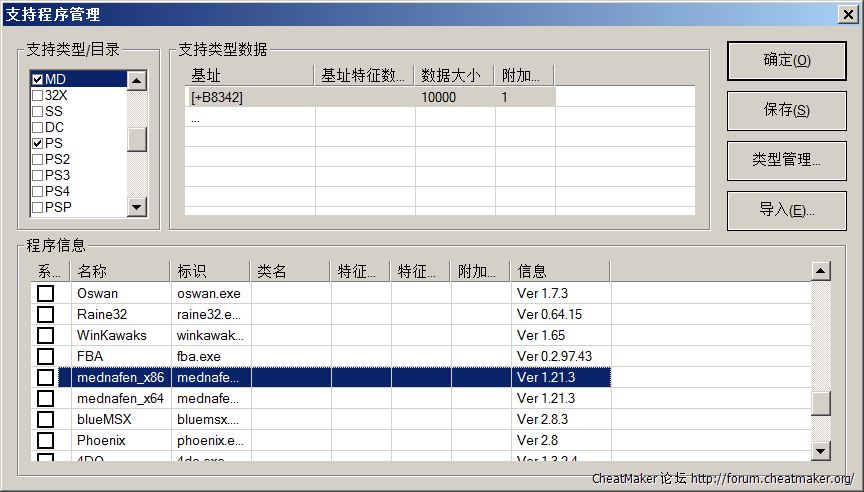Image resolution: width=864 pixels, height=492 pixels.
Task: Open 类型管理... type management
Action: 786,160
